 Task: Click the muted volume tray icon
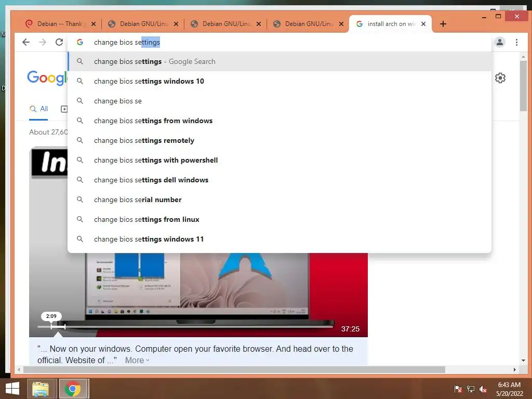pos(483,389)
